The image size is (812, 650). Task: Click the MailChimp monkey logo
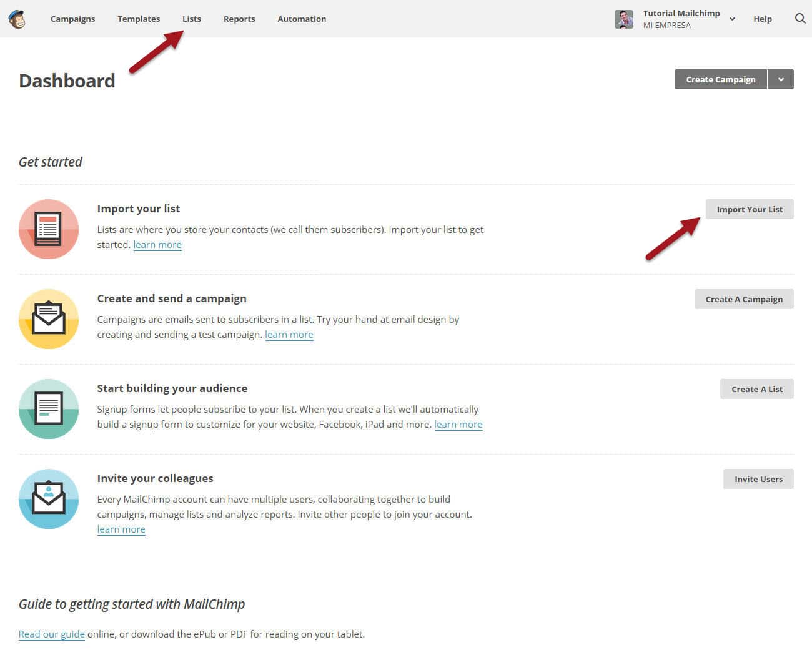coord(17,19)
